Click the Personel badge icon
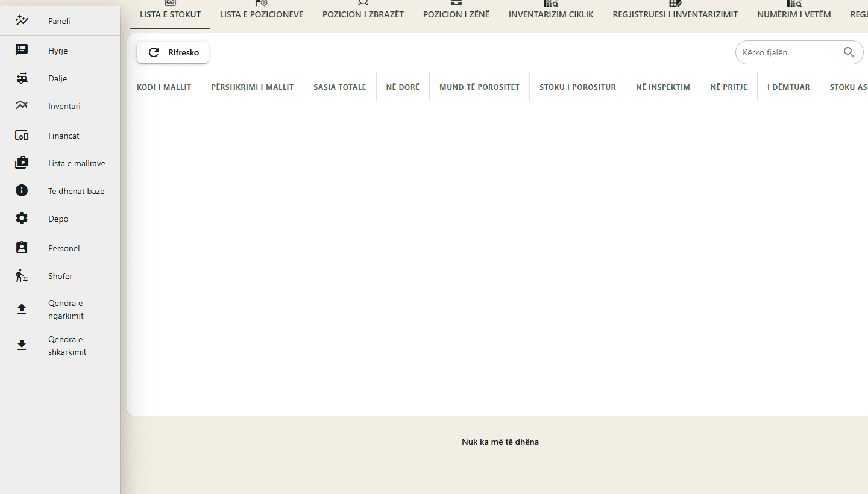This screenshot has width=868, height=494. click(x=22, y=248)
